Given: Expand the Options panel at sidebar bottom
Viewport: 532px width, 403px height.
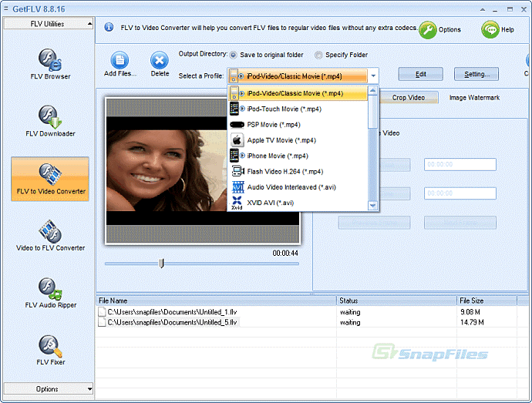Looking at the screenshot, I should tap(48, 389).
